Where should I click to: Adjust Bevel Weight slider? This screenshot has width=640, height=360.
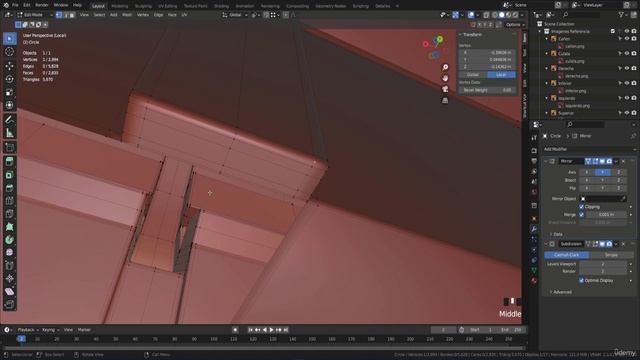tap(487, 90)
